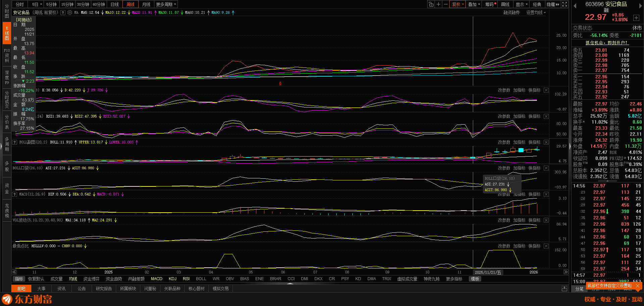
Task: Expand the 设置均线 dropdown
Action: [536, 12]
